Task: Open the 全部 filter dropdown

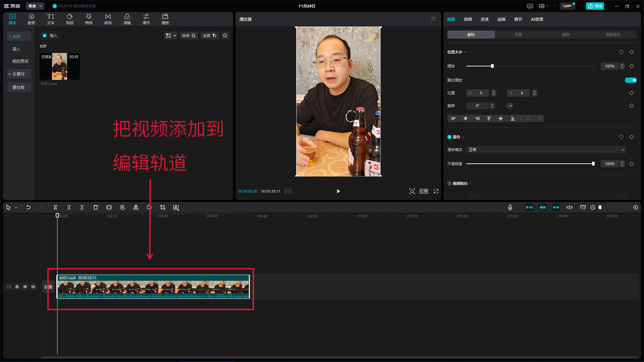Action: tap(209, 36)
